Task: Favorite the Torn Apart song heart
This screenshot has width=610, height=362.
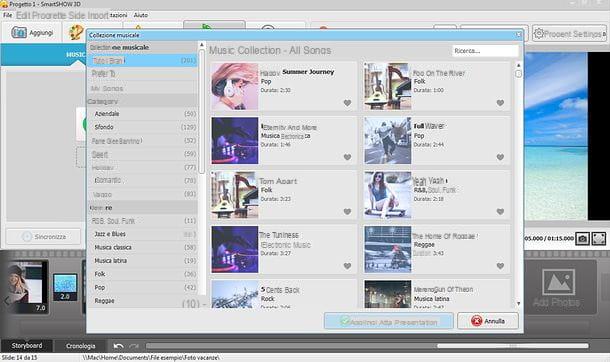Action: point(347,212)
